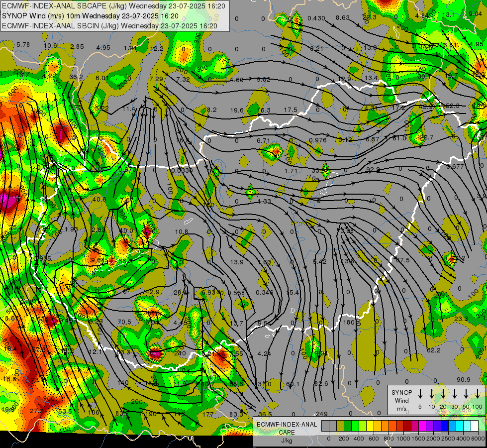Click the map value 67.5
This screenshot has height=448, width=487.
pyautogui.click(x=402, y=260)
